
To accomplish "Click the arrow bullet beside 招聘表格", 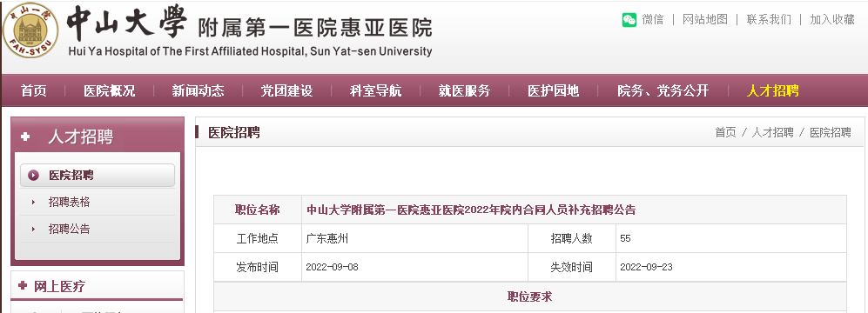I will (33, 203).
